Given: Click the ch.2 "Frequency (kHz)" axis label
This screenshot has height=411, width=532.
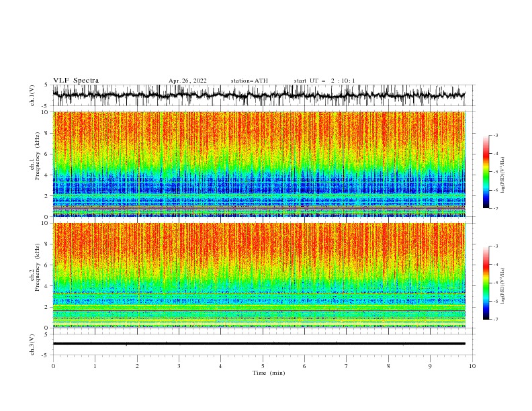Looking at the screenshot, I should pos(38,267).
